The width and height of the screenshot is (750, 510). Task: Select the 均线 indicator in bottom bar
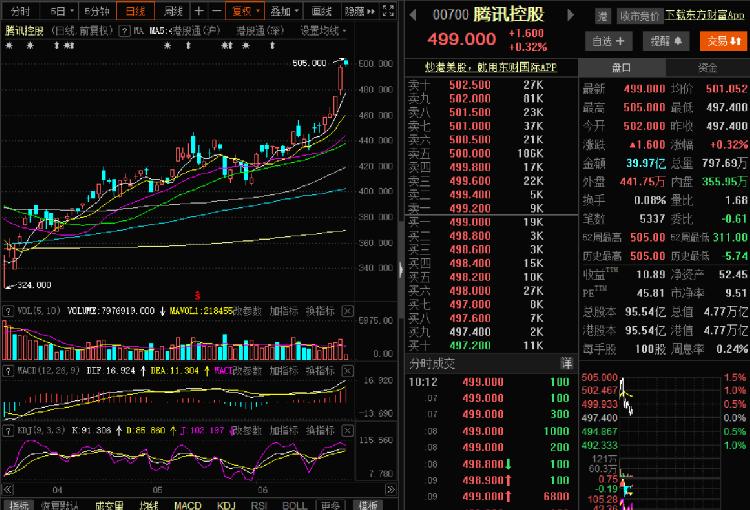click(149, 505)
